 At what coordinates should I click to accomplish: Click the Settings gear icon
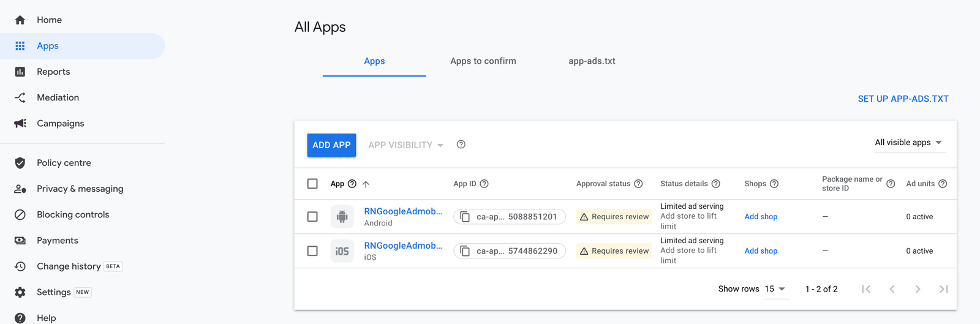tap(20, 292)
